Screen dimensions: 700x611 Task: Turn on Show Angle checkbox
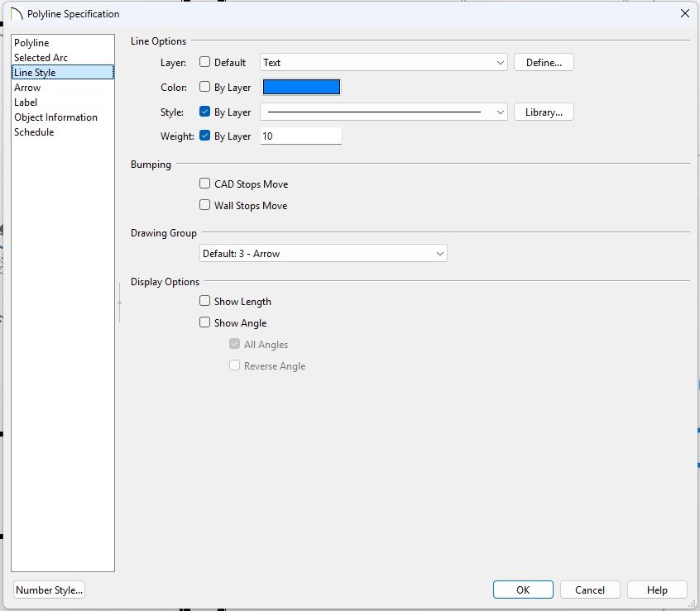[205, 323]
